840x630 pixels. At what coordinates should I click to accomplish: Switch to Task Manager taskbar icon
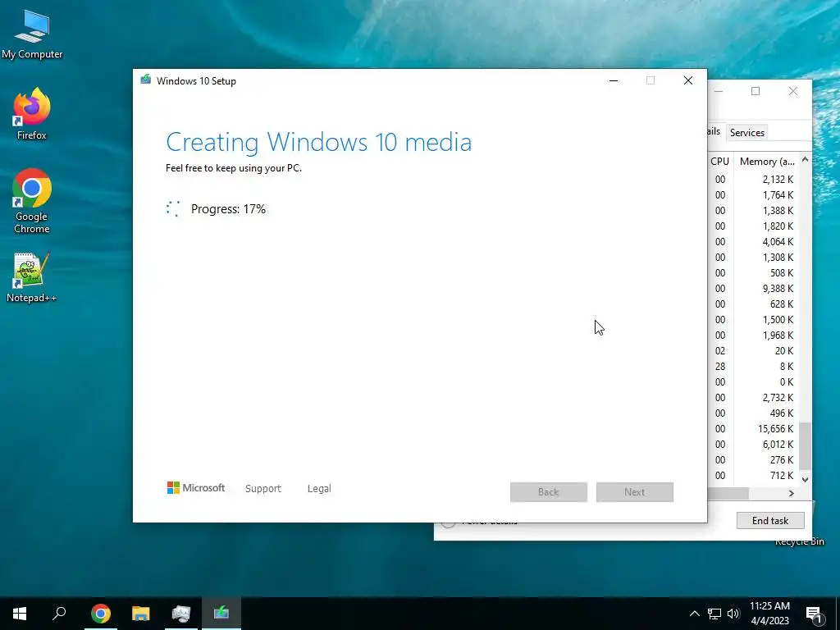pos(181,614)
